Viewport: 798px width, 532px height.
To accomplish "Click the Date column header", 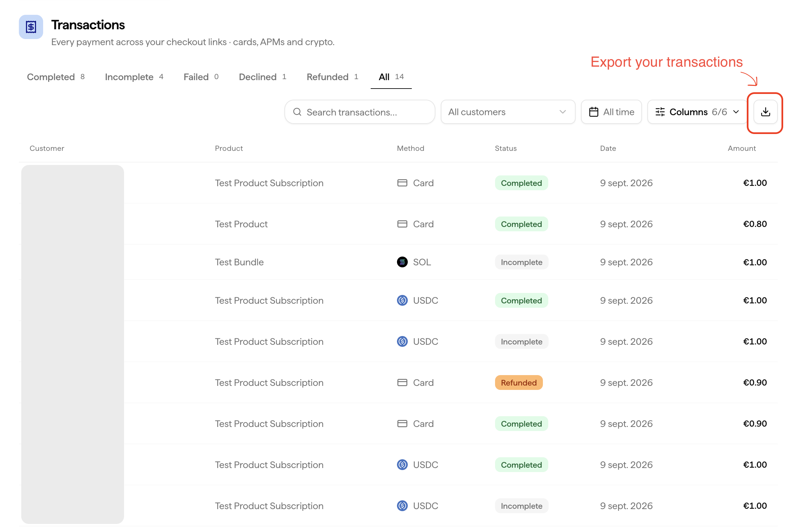I will tap(608, 148).
